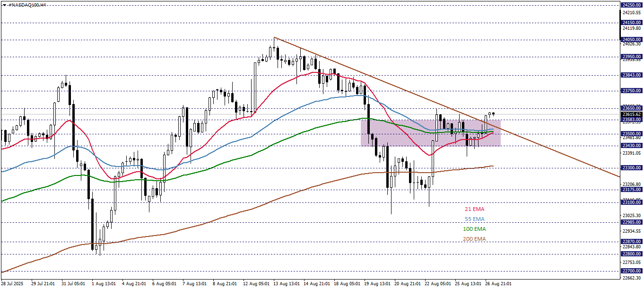
Task: Click the 19 Aug 13:01 time axis label
Action: pyautogui.click(x=376, y=284)
